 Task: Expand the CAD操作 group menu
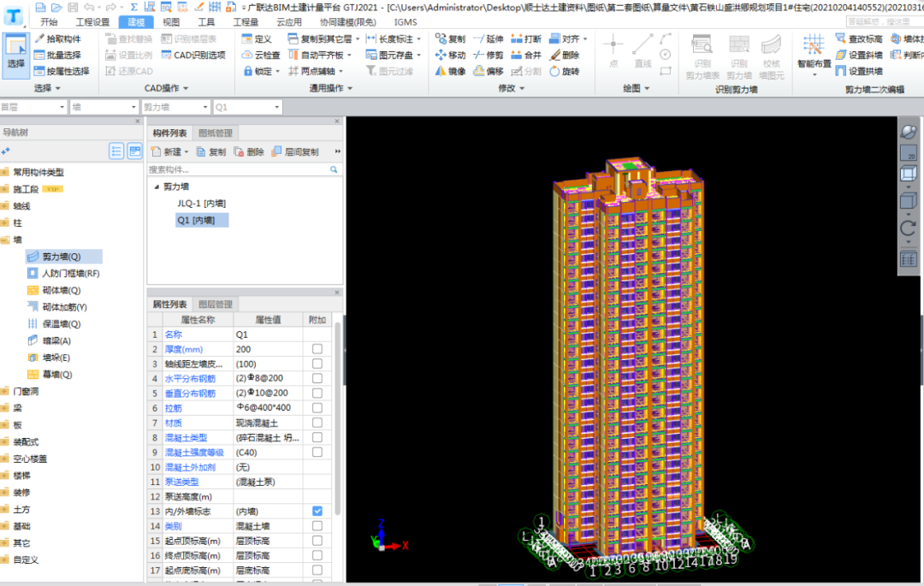tap(167, 88)
